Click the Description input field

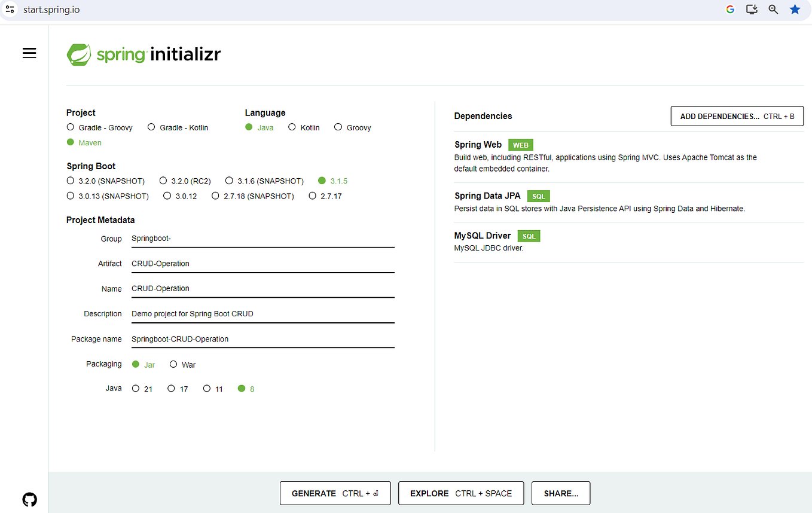click(x=263, y=313)
